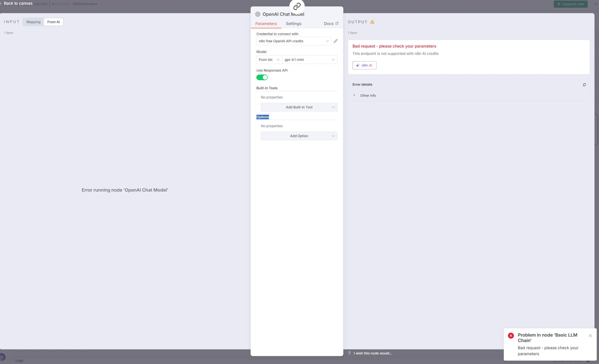Click the lightbulb feedback icon
The image size is (599, 364).
point(350,353)
